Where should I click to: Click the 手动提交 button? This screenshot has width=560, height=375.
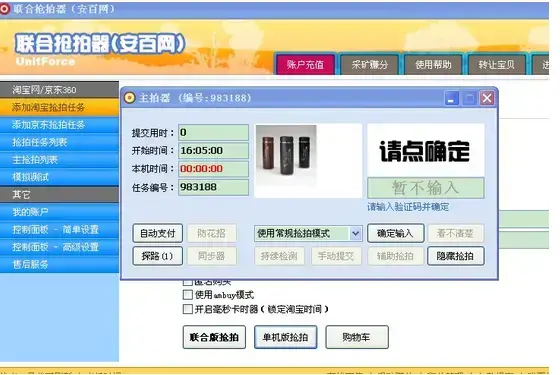[x=336, y=256]
